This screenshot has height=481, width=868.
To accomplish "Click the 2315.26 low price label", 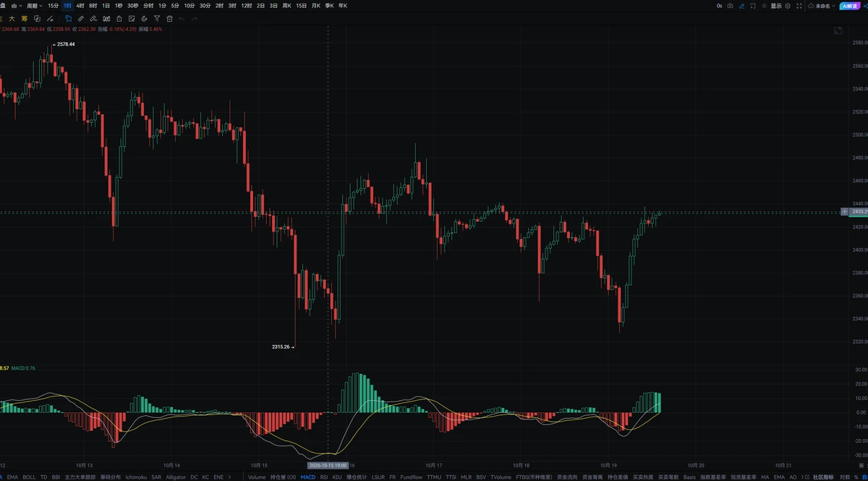I will point(281,347).
